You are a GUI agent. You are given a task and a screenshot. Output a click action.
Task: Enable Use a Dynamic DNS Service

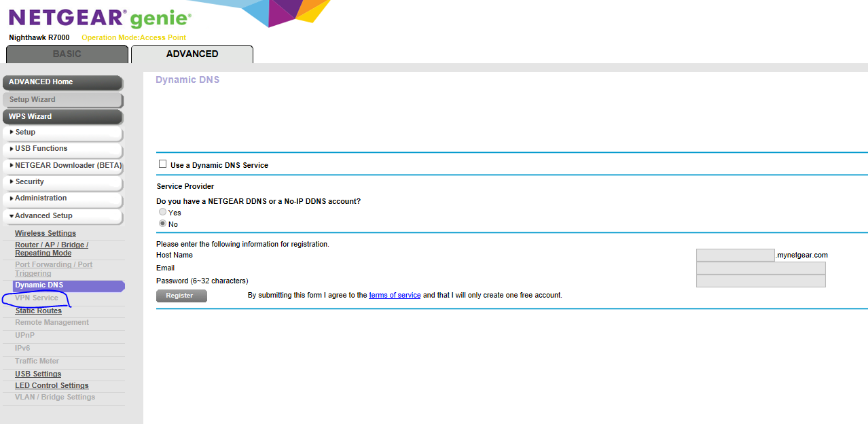[x=162, y=163]
